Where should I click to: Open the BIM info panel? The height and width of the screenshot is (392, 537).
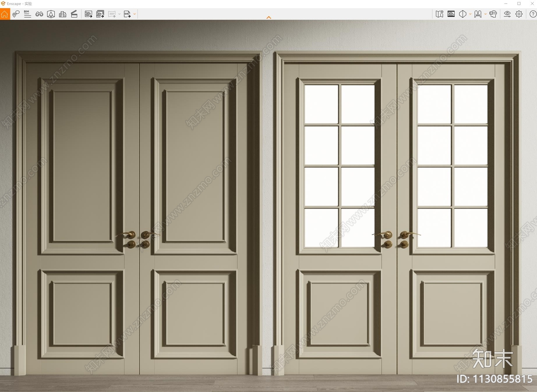[x=28, y=14]
